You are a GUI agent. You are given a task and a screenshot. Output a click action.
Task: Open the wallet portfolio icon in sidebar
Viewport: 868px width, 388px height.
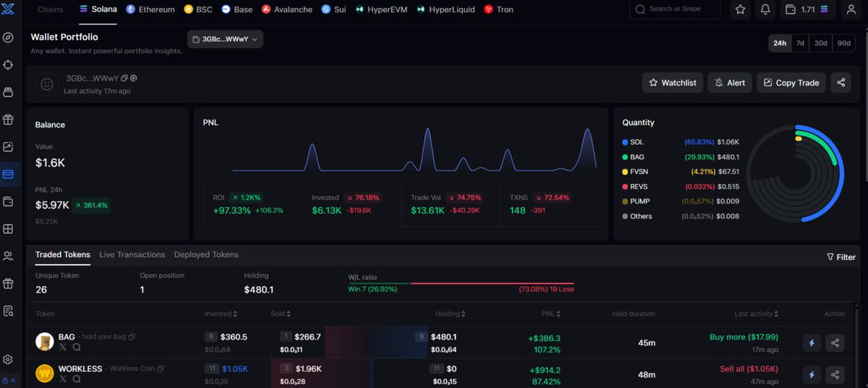8,174
